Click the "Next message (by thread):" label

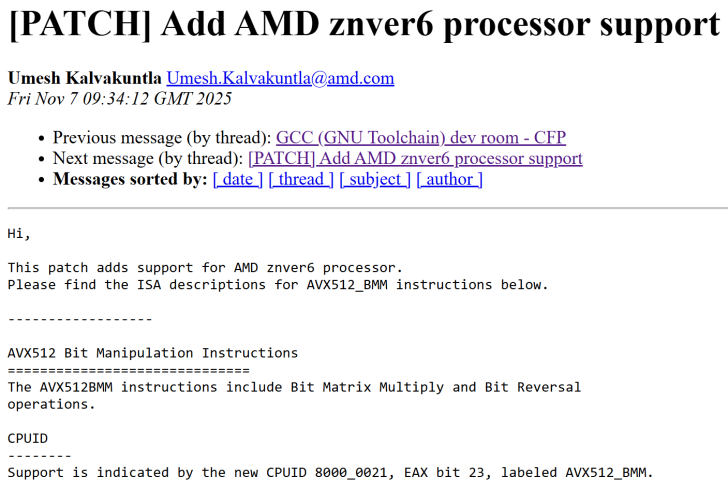(x=148, y=158)
